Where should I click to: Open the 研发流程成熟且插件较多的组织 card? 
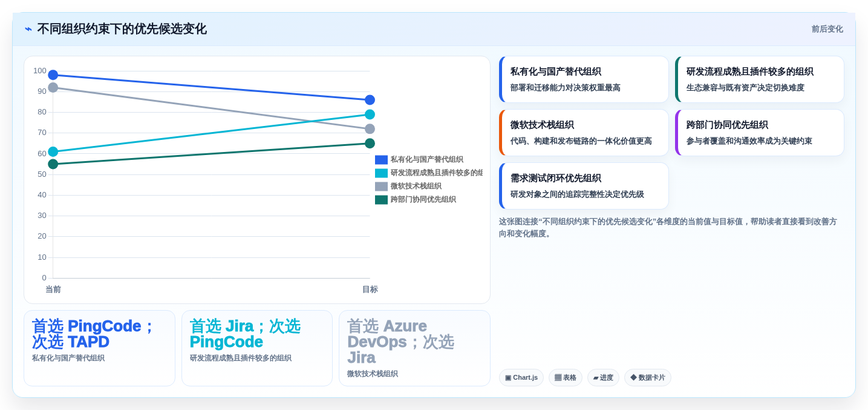(759, 79)
